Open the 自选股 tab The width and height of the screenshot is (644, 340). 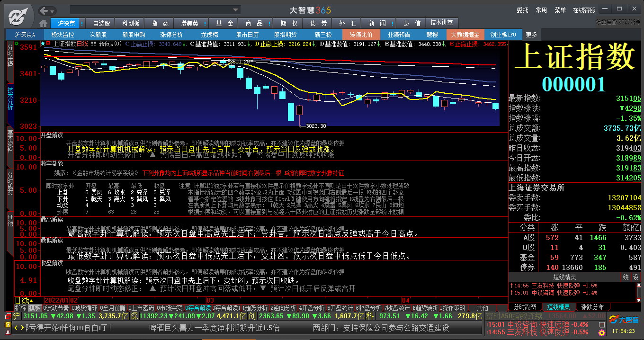101,23
